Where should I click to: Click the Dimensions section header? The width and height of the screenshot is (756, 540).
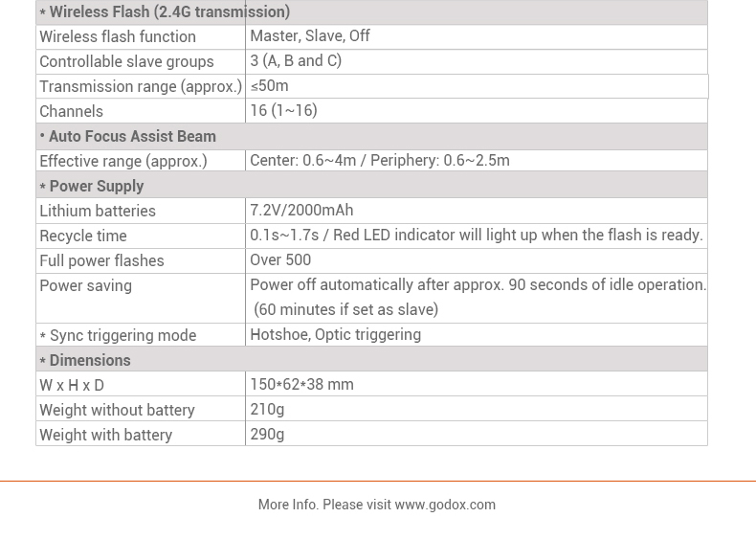click(x=89, y=361)
